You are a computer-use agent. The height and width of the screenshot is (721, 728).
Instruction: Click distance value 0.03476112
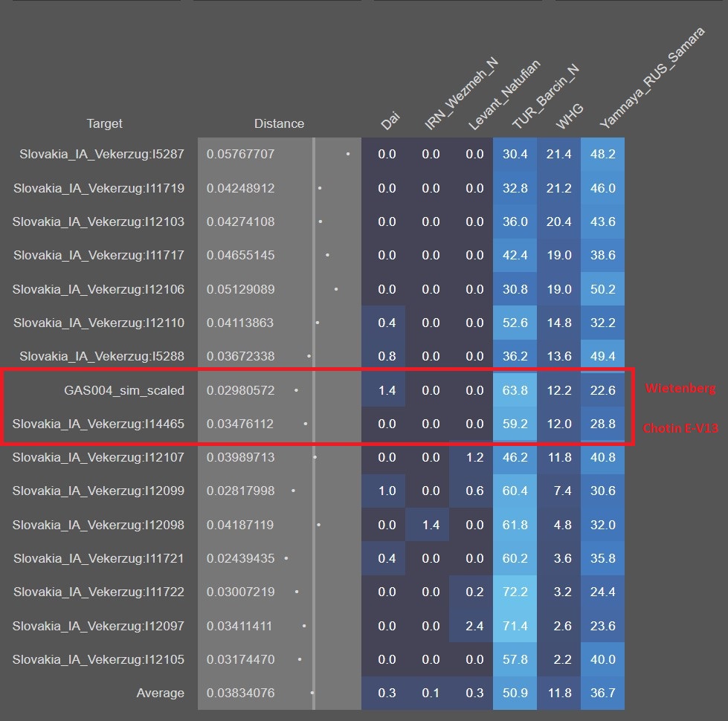tap(240, 424)
